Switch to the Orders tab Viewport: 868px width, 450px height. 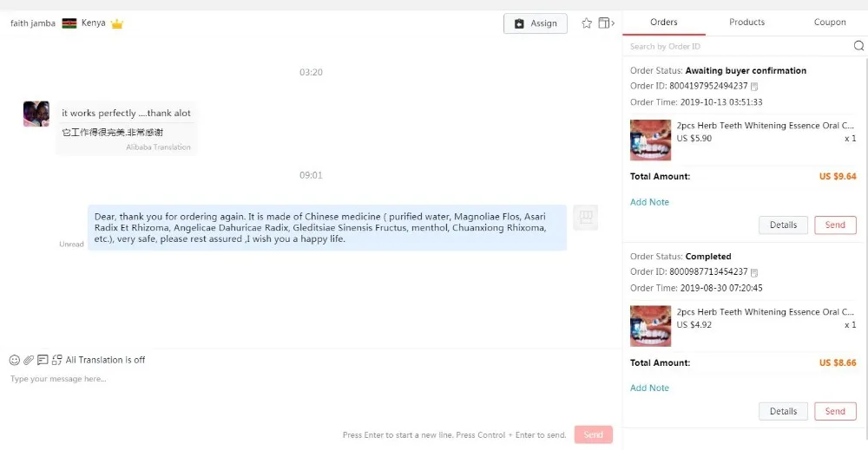664,23
